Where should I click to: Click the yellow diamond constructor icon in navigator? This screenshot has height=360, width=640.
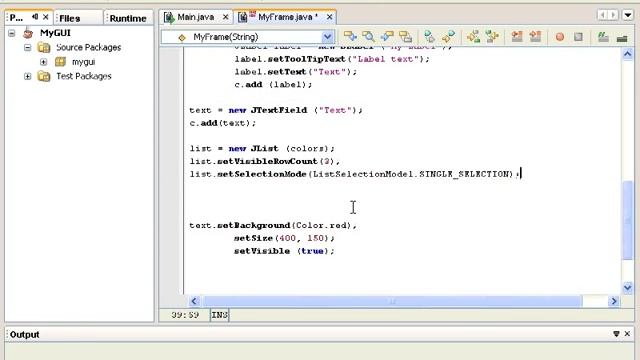(x=182, y=38)
